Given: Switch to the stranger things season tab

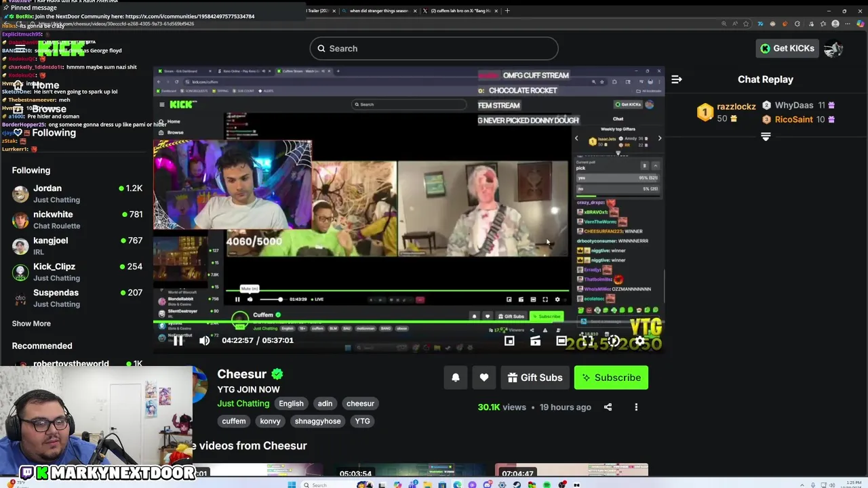Looking at the screenshot, I should click(378, 11).
